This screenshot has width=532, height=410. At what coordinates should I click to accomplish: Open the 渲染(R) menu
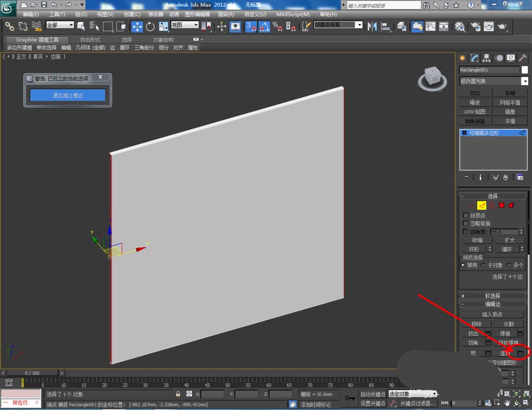226,14
